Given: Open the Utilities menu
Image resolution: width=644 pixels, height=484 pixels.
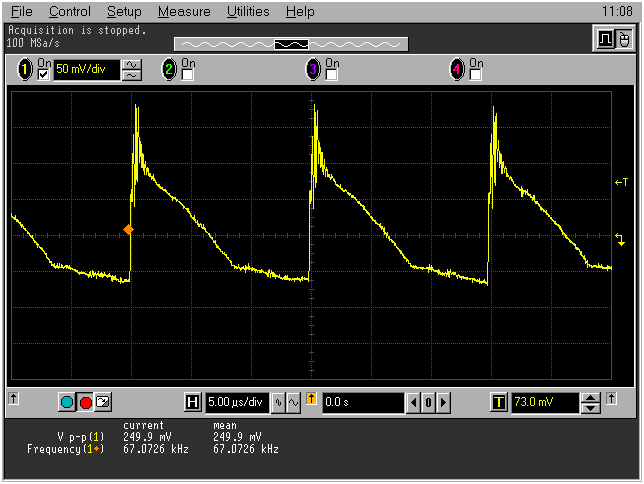Looking at the screenshot, I should pos(248,12).
